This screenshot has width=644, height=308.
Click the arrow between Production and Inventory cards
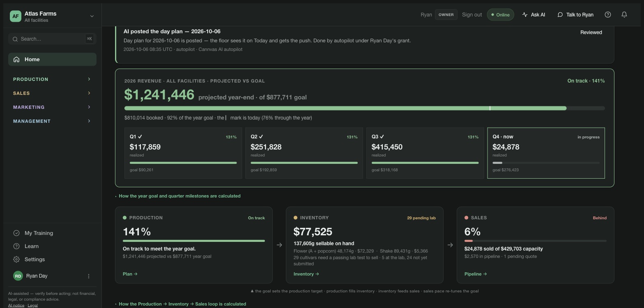coord(279,245)
